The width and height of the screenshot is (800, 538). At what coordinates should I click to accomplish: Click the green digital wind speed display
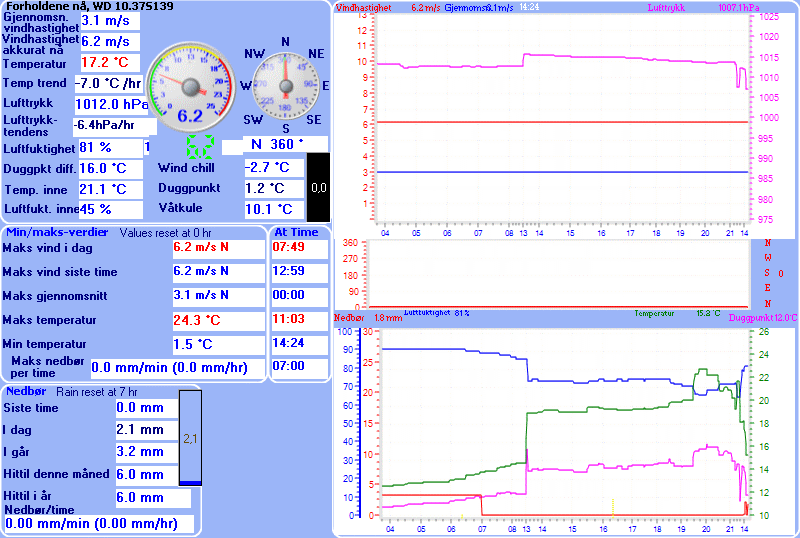(199, 147)
